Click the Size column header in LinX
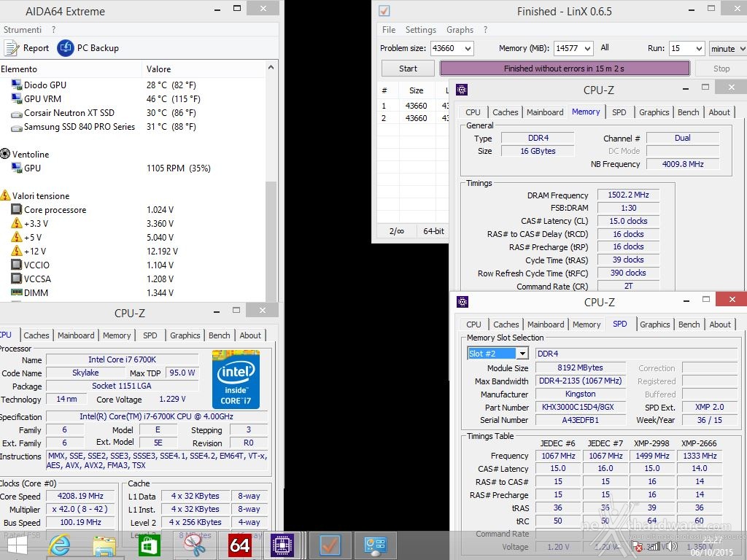Image resolution: width=747 pixels, height=560 pixels. [416, 90]
